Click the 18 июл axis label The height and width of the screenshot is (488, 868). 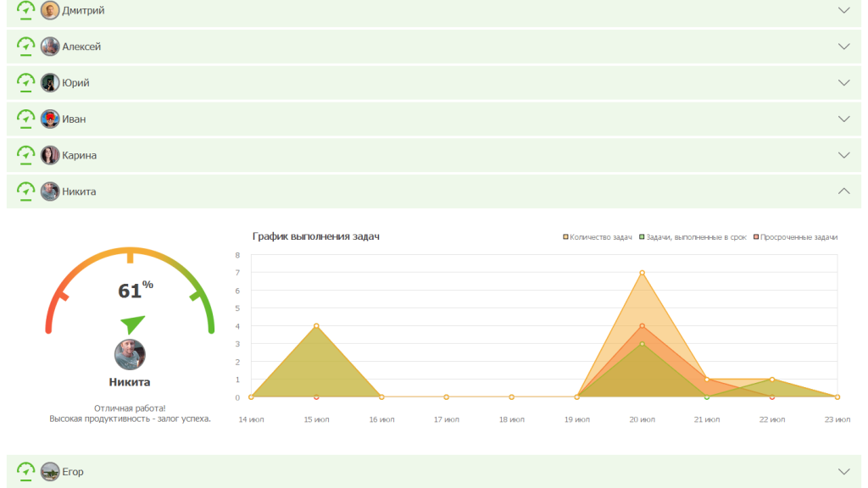tap(511, 419)
